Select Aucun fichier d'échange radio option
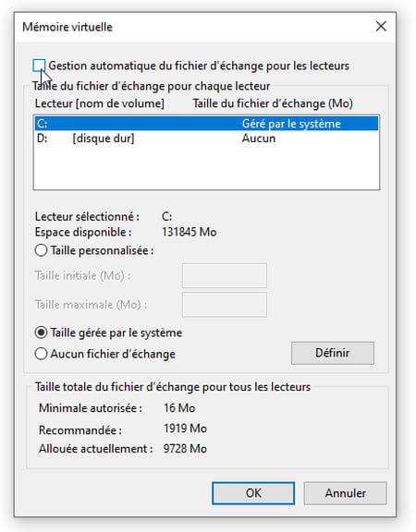 point(41,354)
